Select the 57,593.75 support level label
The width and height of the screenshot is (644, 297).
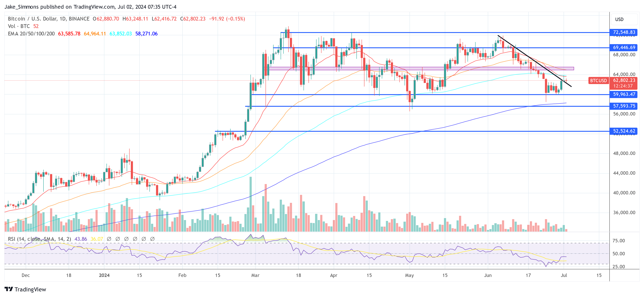click(624, 106)
